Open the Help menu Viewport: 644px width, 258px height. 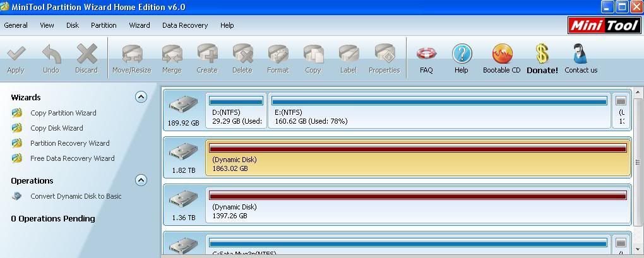[227, 25]
